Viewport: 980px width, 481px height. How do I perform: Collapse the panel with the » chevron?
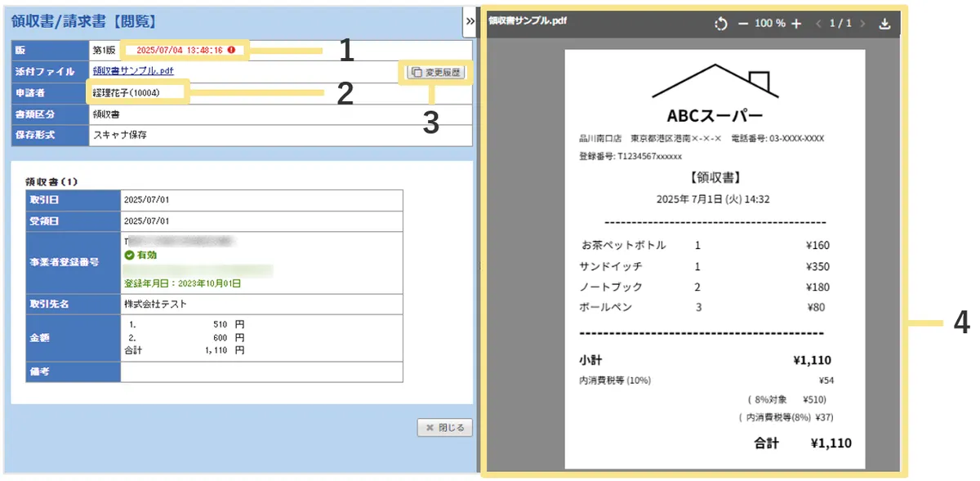pyautogui.click(x=470, y=22)
